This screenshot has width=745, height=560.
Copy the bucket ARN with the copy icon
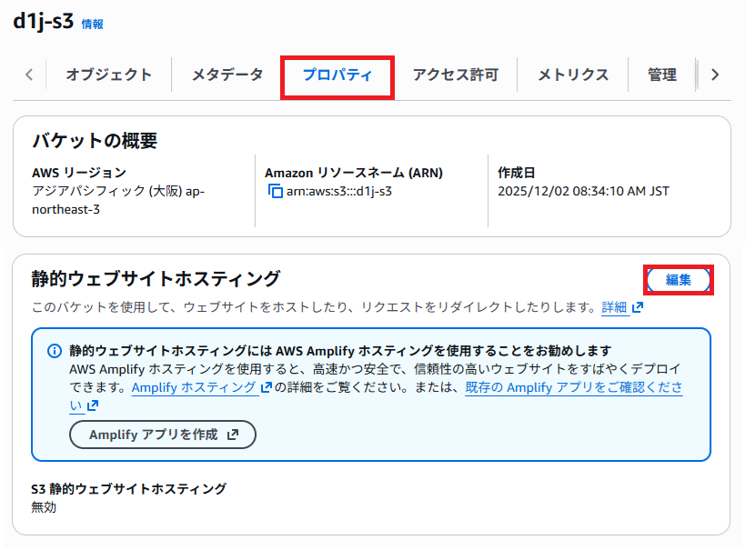tap(276, 192)
